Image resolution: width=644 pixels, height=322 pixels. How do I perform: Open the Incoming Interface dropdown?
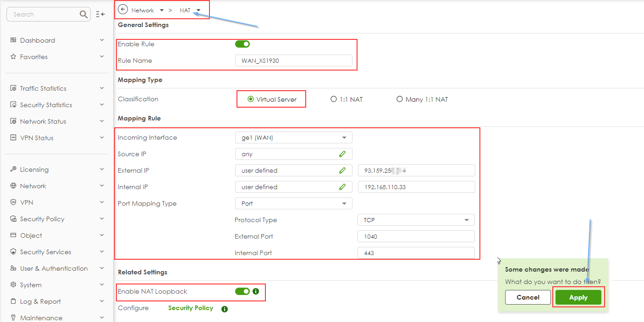coord(293,138)
